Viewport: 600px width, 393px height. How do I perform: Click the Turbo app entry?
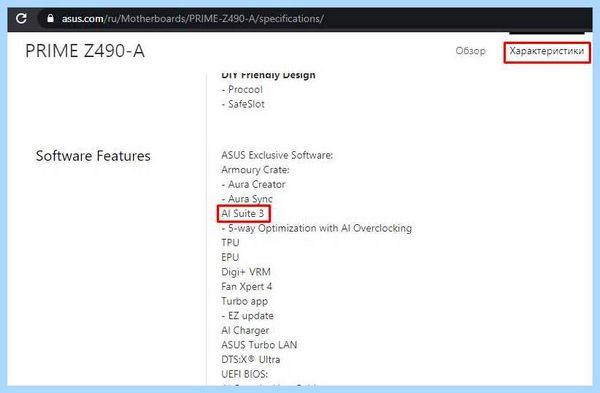[x=245, y=301]
